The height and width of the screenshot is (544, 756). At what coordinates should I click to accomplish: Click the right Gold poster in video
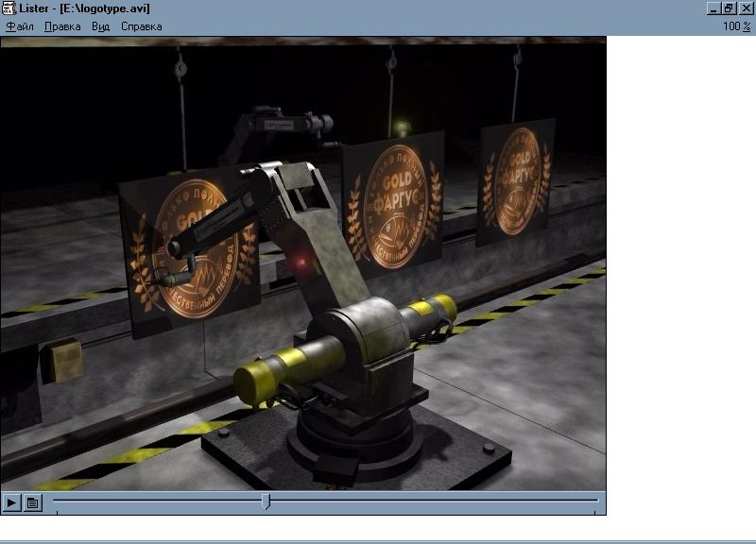[516, 178]
